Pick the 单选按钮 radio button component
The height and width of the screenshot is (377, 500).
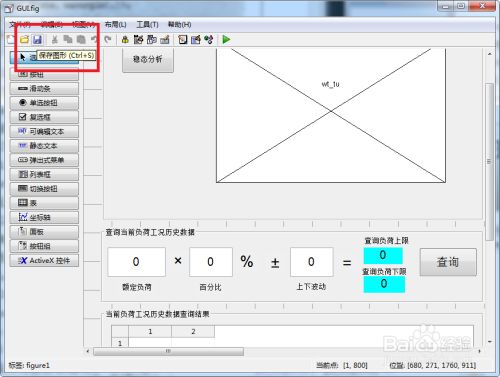[44, 103]
